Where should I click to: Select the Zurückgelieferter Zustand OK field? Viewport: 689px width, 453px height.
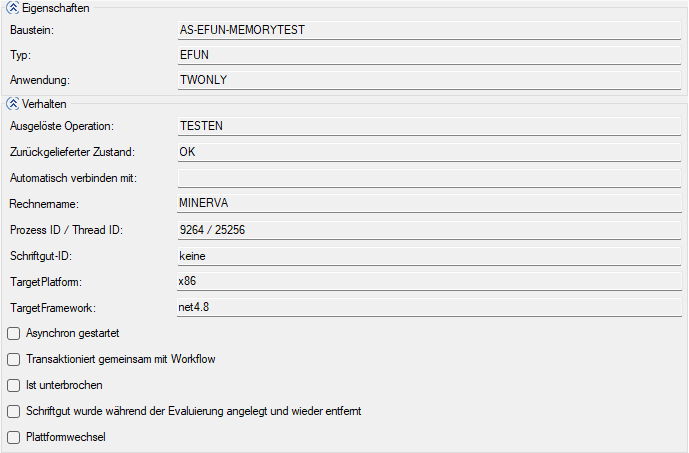click(430, 152)
